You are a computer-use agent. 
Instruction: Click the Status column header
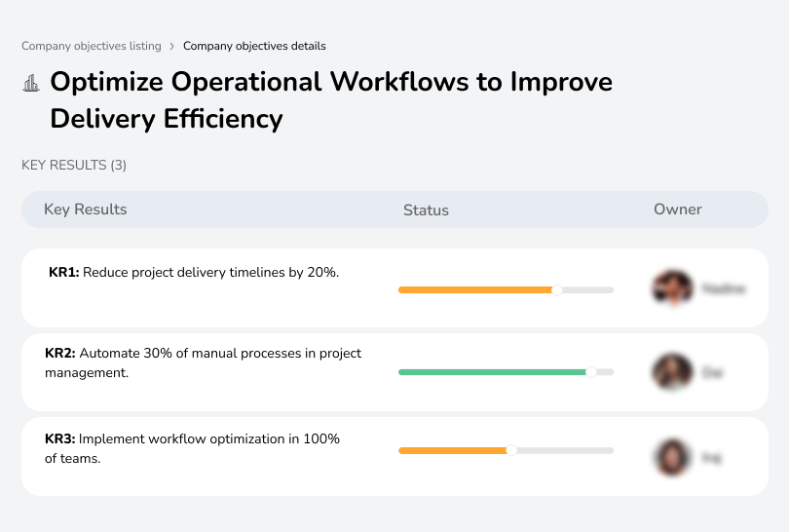(426, 209)
